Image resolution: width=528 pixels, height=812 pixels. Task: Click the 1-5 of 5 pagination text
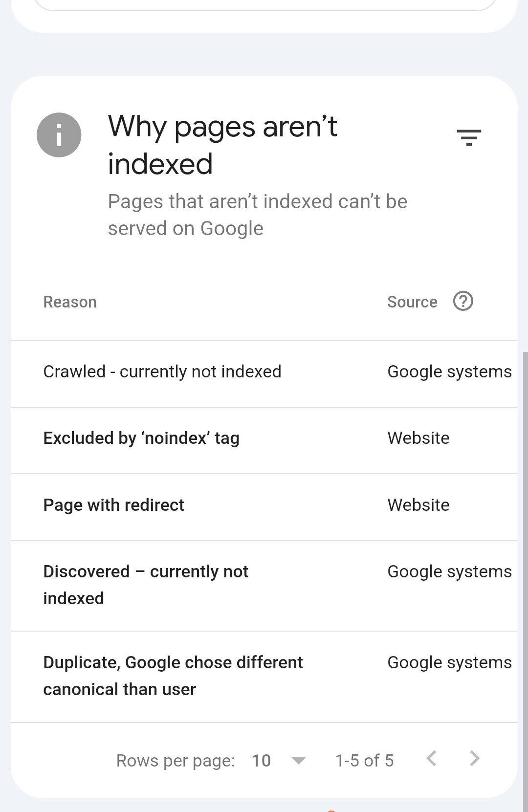364,761
